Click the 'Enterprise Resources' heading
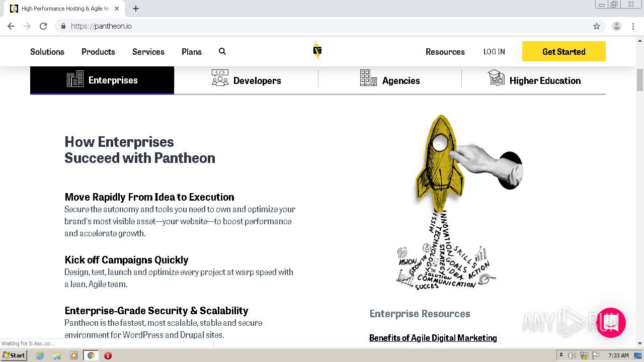The width and height of the screenshot is (644, 362). 420,314
